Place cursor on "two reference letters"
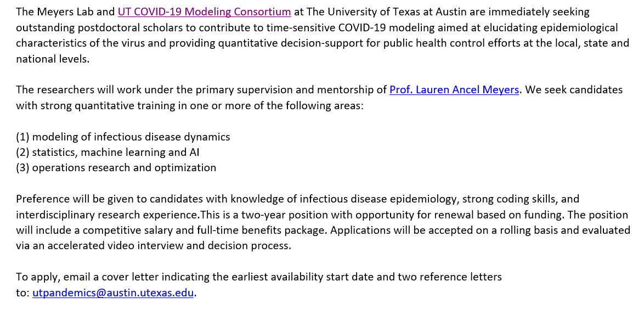The height and width of the screenshot is (309, 644). point(451,277)
